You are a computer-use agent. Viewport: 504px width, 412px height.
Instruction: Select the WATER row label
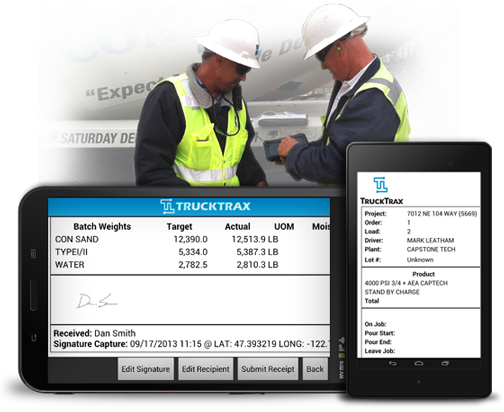click(x=70, y=265)
